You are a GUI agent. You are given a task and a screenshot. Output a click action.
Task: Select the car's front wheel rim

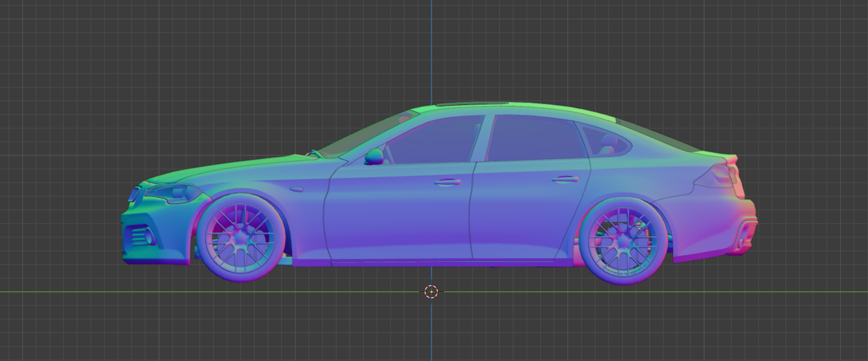(241, 237)
